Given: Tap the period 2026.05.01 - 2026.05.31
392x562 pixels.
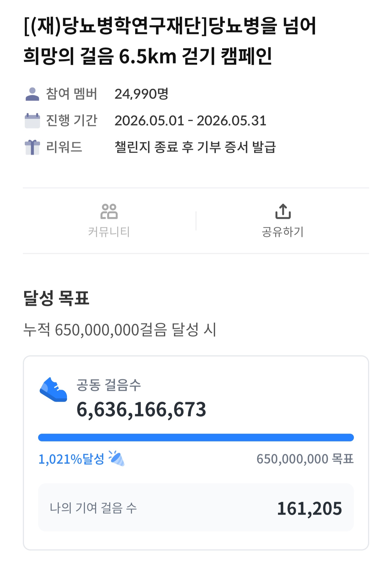Looking at the screenshot, I should coord(190,121).
